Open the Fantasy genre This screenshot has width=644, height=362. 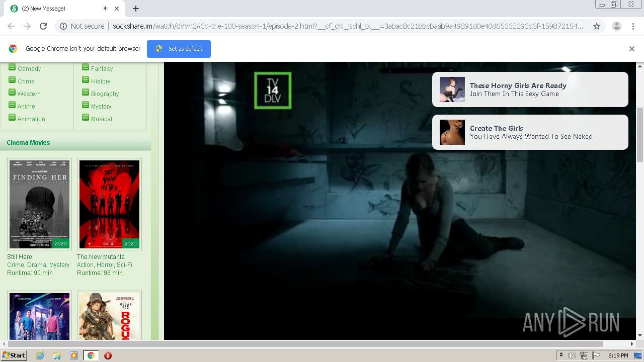pos(102,69)
